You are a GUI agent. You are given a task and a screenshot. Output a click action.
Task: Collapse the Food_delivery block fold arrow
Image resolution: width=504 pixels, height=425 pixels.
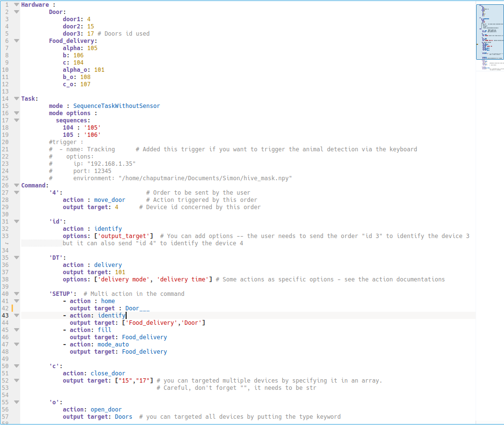point(17,41)
